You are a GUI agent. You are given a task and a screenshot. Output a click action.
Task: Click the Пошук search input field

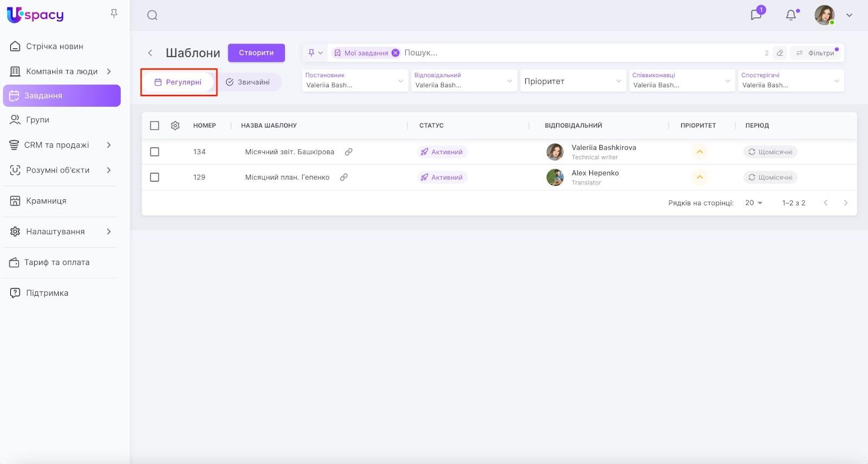(575, 53)
